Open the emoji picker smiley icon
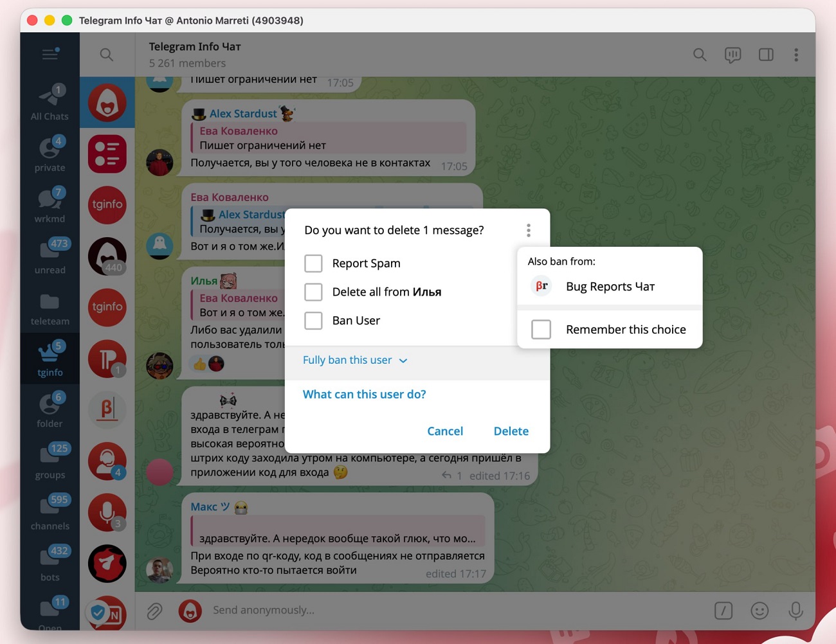Screen dimensions: 836x644 pos(759,611)
